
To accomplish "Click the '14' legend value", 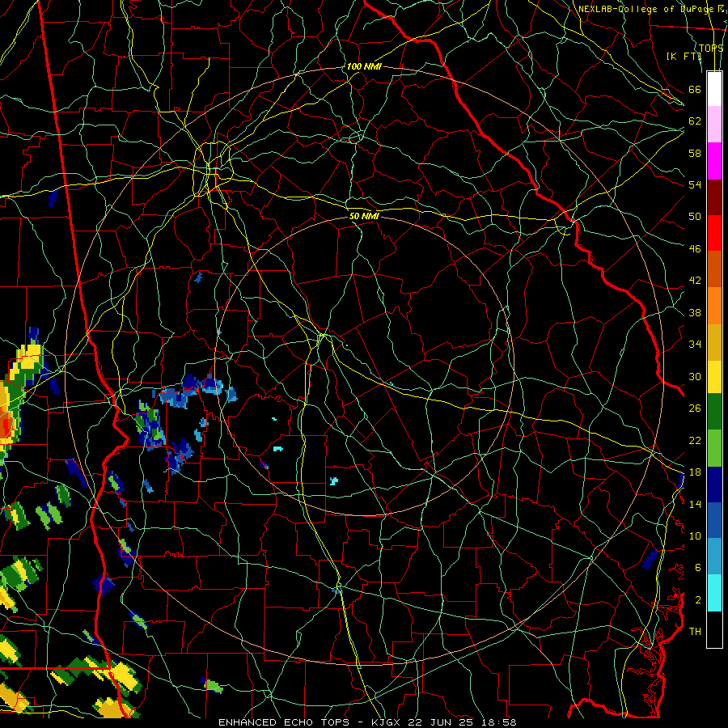I will [x=695, y=504].
